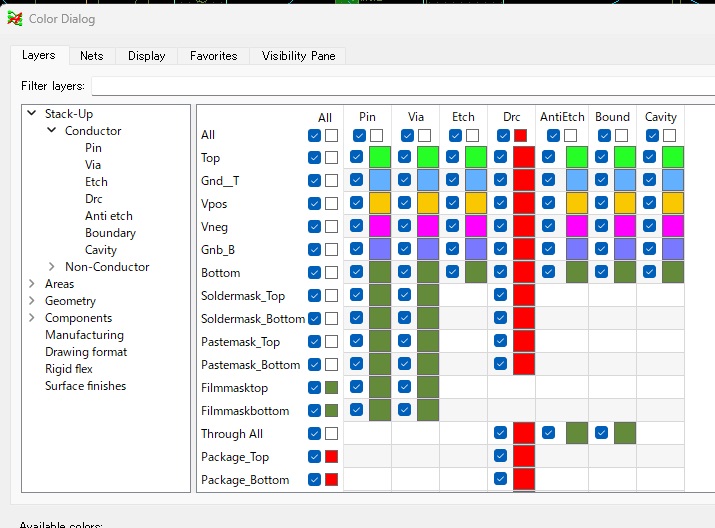Click the Vpos Via yellow color swatch
Screen dimensions: 715x528
point(428,203)
